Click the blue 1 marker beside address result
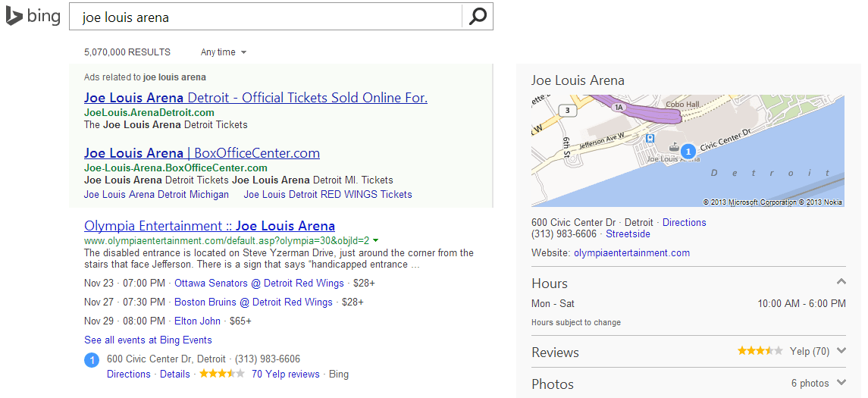Image resolution: width=868 pixels, height=398 pixels. (x=92, y=360)
